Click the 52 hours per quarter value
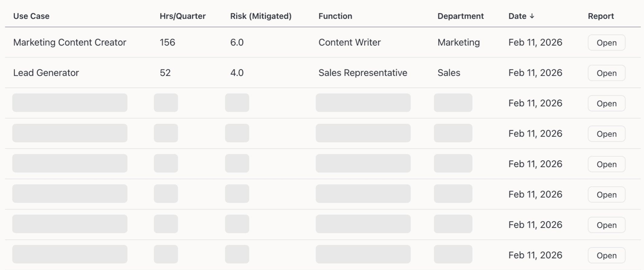Viewport: 644px width, 270px height. click(165, 73)
